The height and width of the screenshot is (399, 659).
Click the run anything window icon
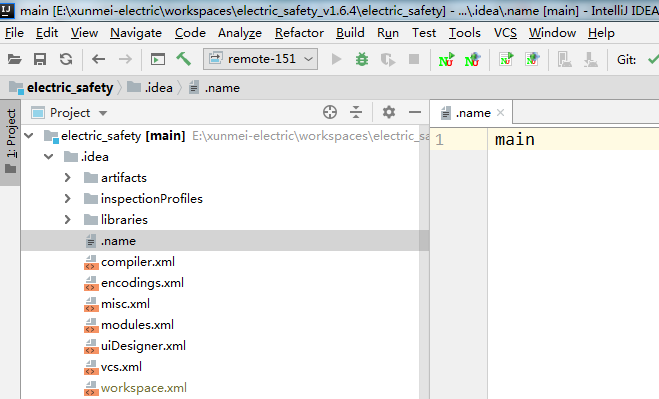158,59
